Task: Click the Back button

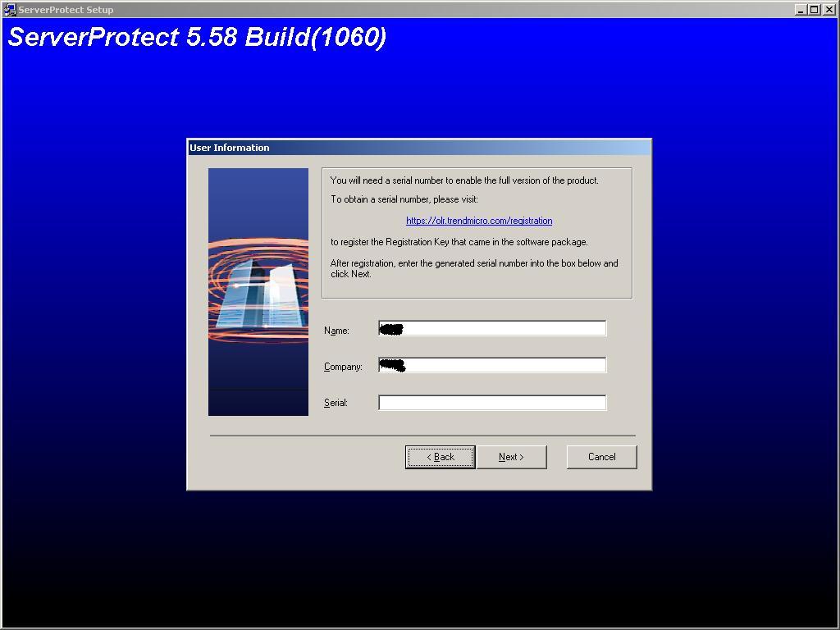Action: [x=440, y=457]
